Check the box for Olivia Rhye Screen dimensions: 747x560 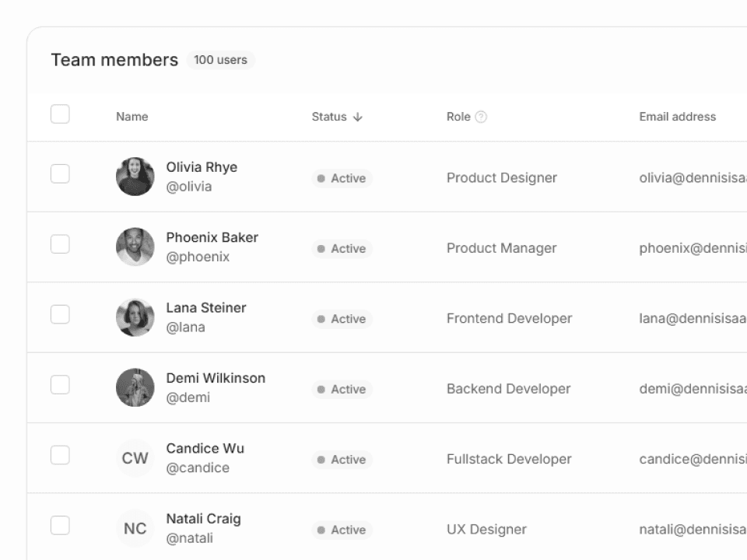[60, 173]
